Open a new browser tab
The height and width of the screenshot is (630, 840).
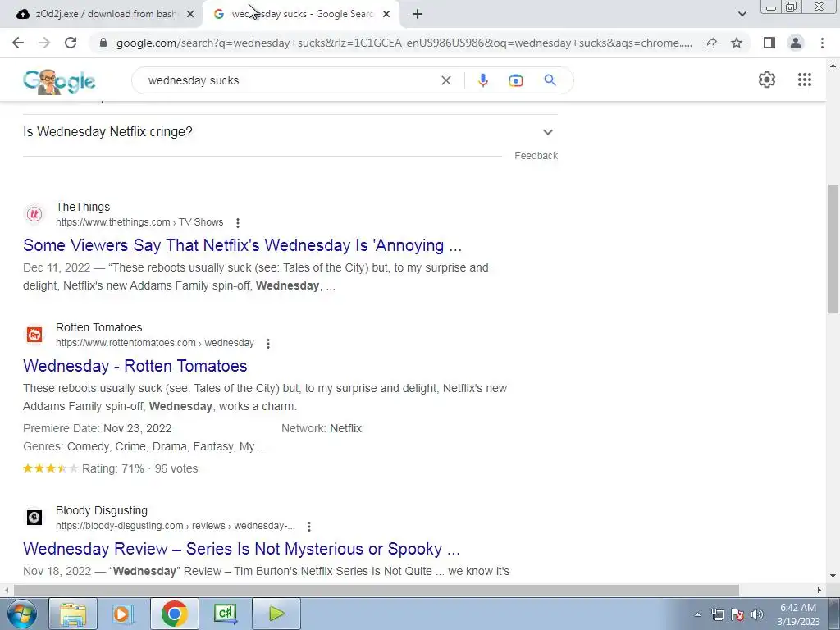418,14
